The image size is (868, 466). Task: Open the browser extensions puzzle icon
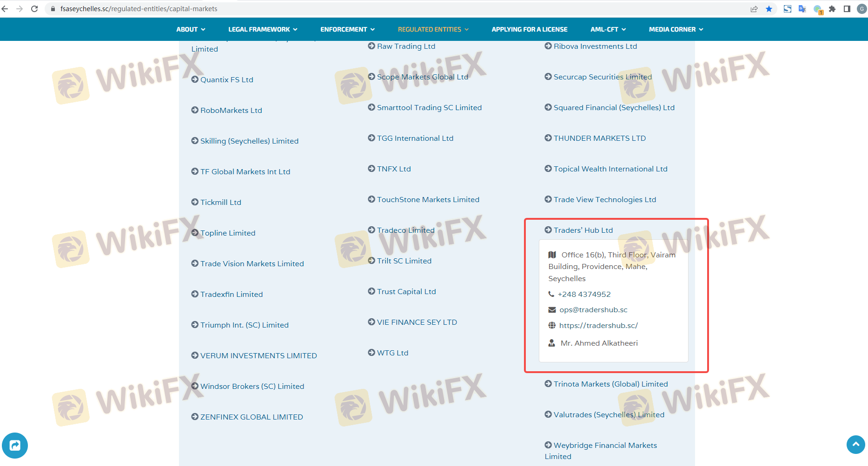point(832,9)
